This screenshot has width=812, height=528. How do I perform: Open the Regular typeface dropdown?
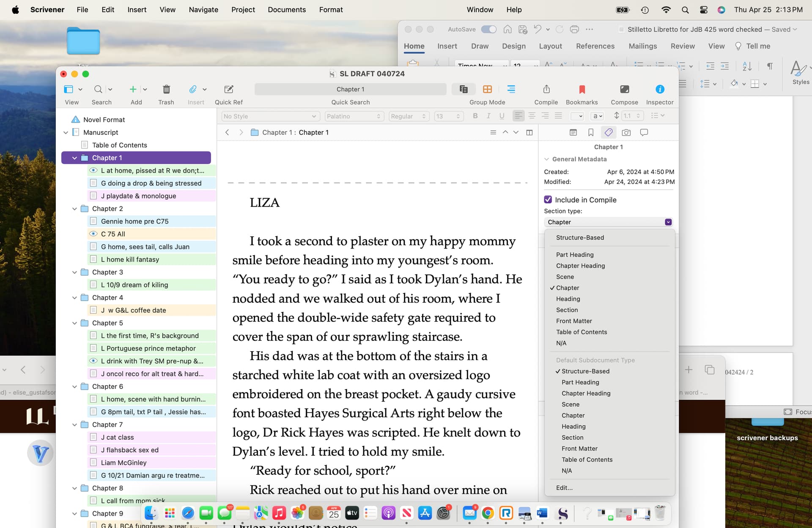point(409,116)
